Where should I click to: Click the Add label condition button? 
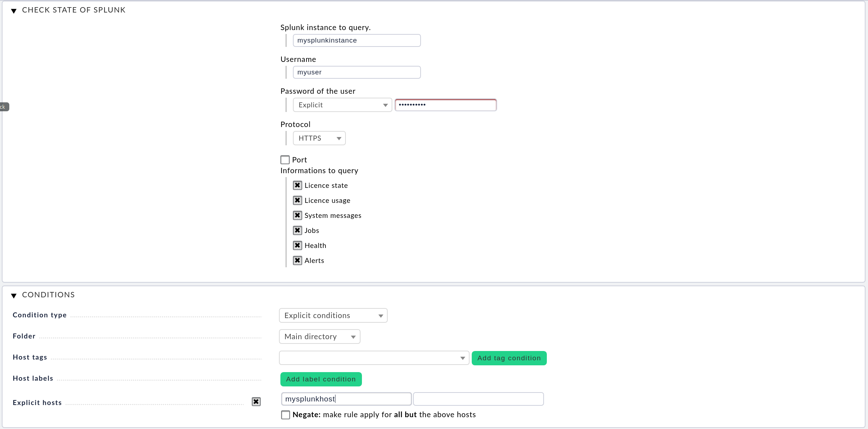coord(321,379)
